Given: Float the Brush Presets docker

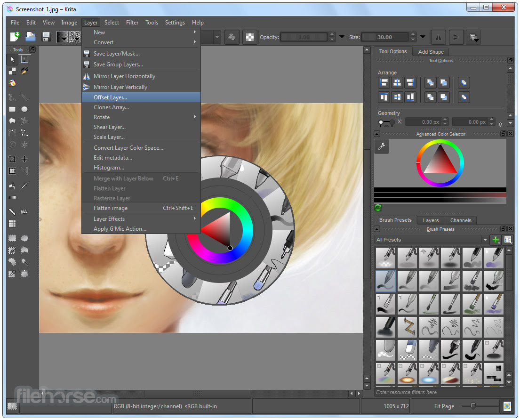Looking at the screenshot, I should pyautogui.click(x=504, y=228).
